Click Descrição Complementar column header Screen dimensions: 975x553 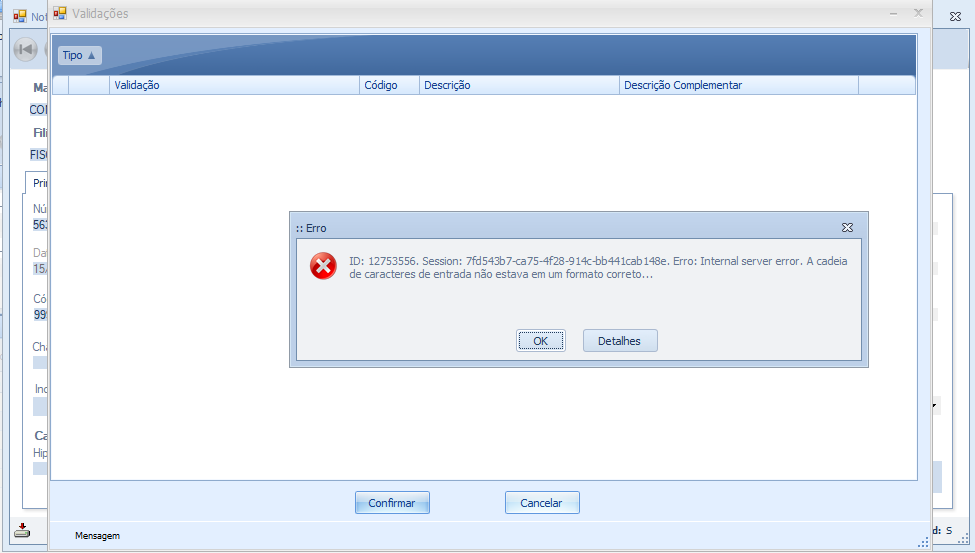click(x=739, y=85)
